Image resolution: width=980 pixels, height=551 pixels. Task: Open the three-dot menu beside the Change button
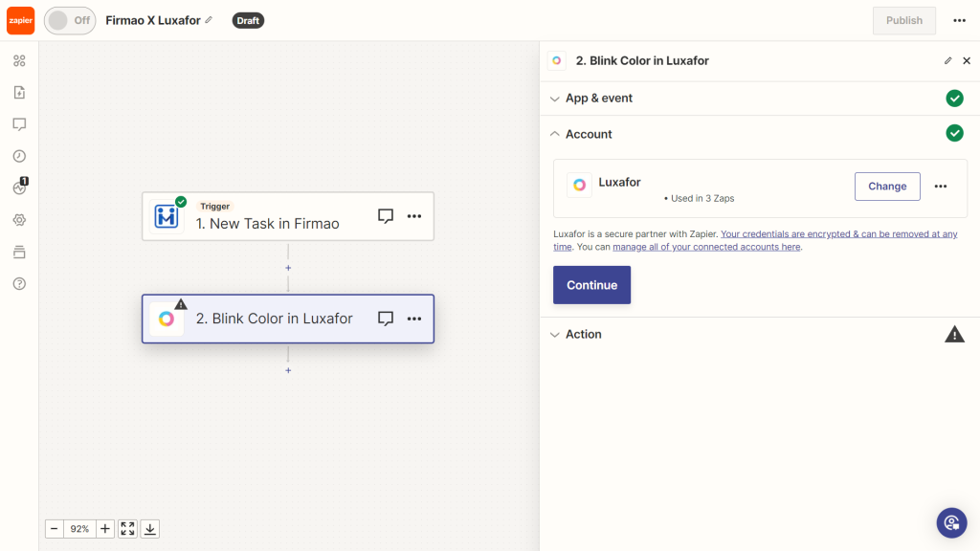[x=941, y=186]
